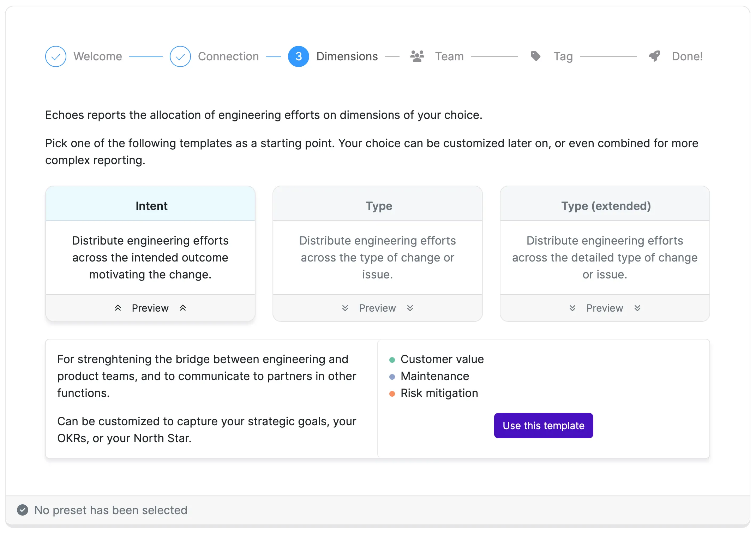
Task: Toggle the Intent card Preview label
Action: click(x=150, y=308)
